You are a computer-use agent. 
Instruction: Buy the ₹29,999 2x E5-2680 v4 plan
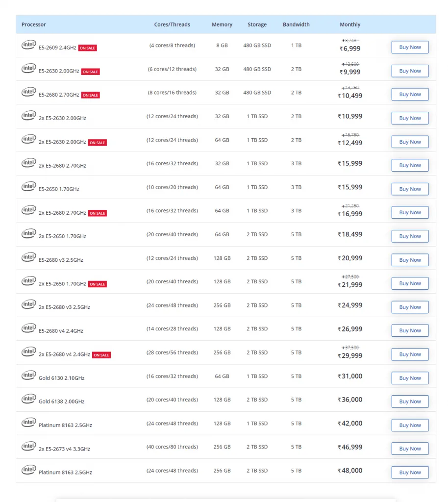(x=410, y=354)
